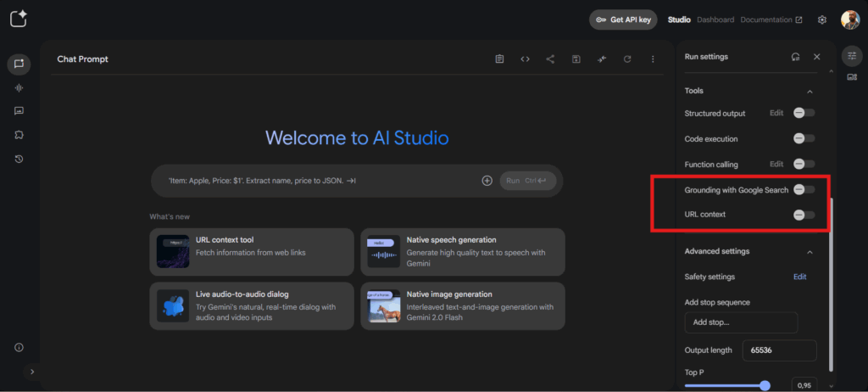Click the Save prompt icon
The image size is (868, 392).
576,59
